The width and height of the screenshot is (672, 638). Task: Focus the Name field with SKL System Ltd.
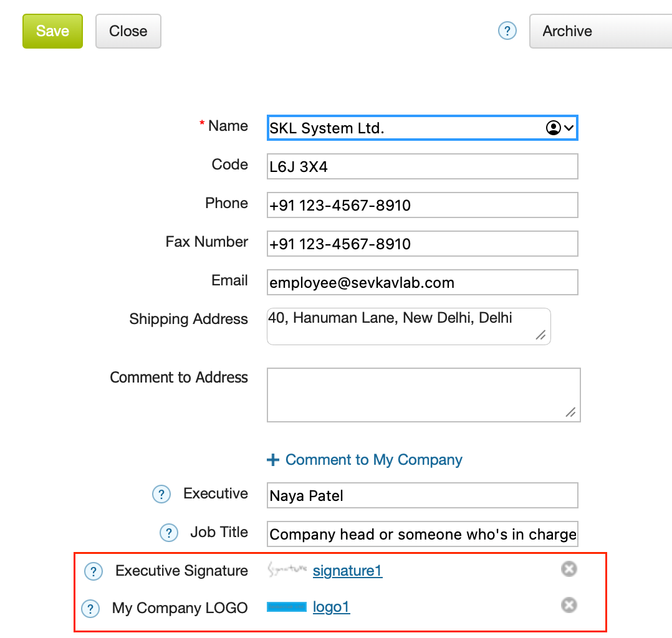click(x=422, y=128)
